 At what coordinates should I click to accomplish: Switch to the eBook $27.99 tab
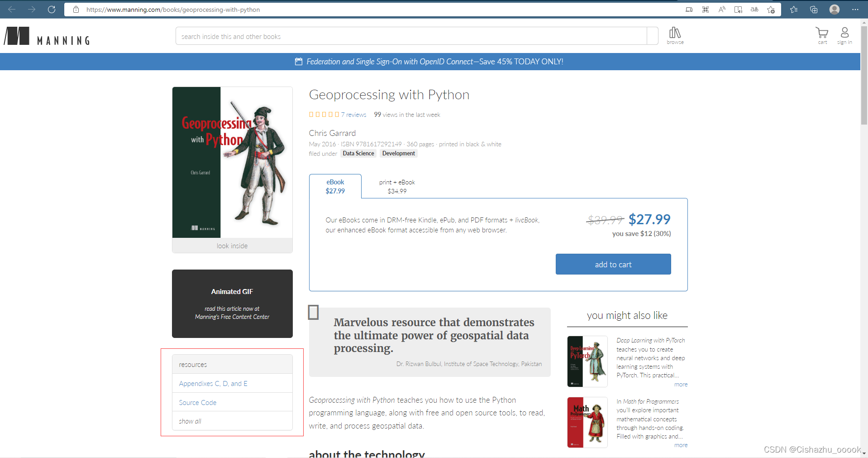click(335, 186)
